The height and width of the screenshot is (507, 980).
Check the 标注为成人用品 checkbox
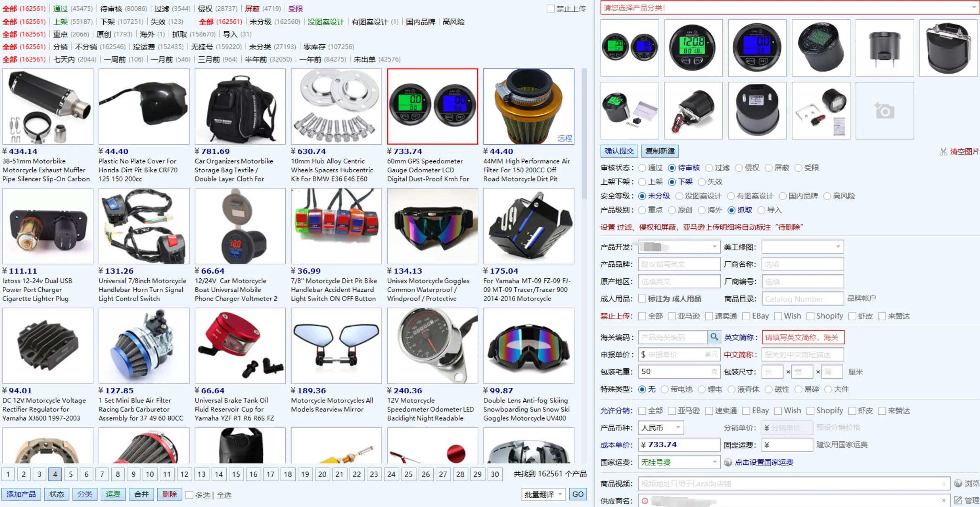(x=642, y=299)
